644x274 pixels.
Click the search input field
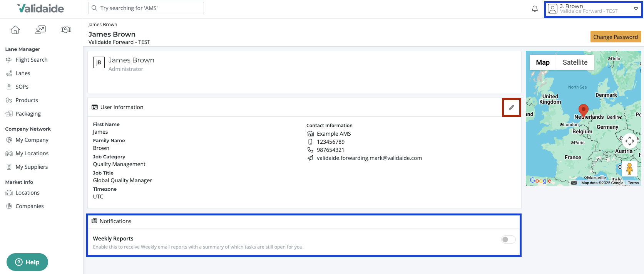[x=146, y=8]
